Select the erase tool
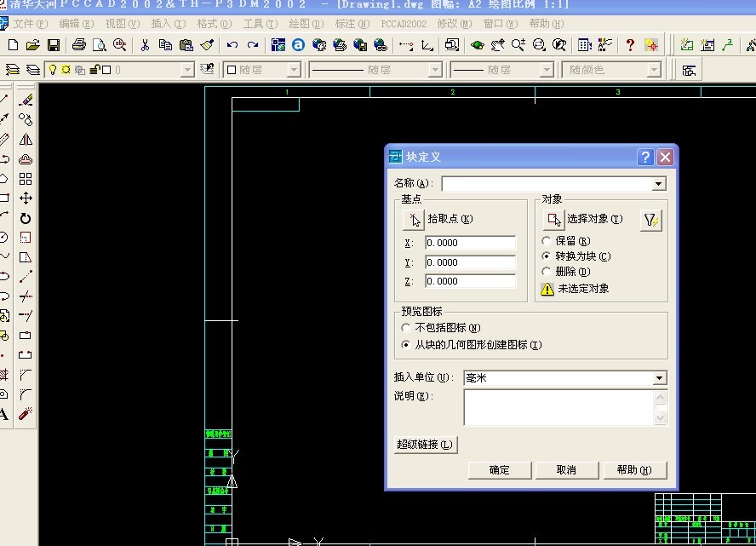Image resolution: width=756 pixels, height=546 pixels. coord(26,101)
